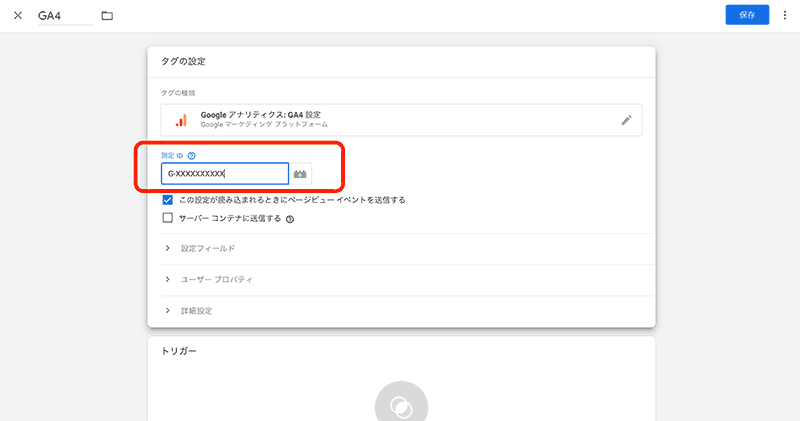Click the タグの種類 label
This screenshot has width=800, height=421.
pyautogui.click(x=178, y=93)
